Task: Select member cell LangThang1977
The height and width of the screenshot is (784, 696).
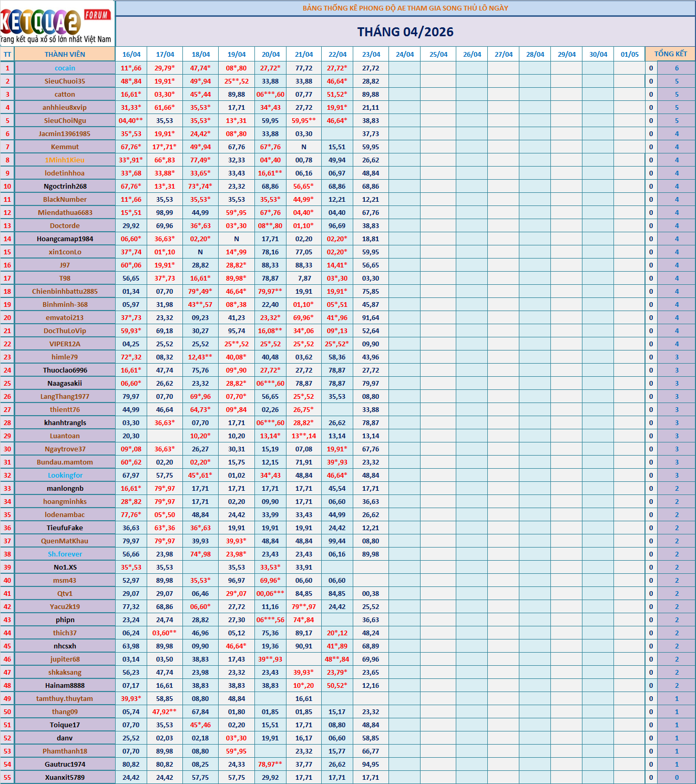Action: [65, 396]
